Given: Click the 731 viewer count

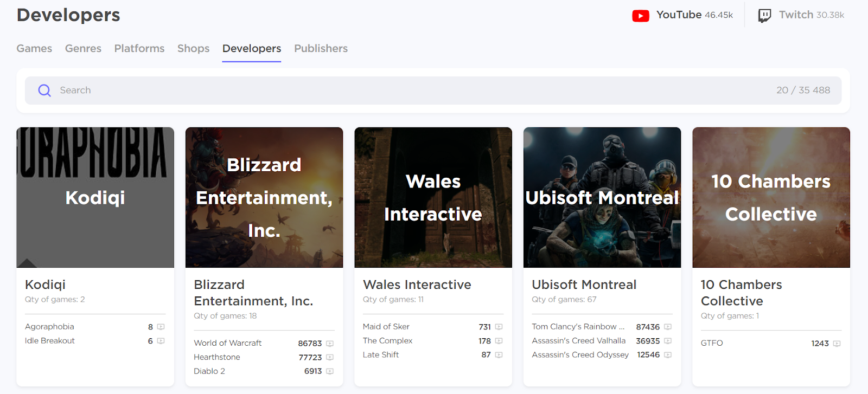Looking at the screenshot, I should pos(484,327).
